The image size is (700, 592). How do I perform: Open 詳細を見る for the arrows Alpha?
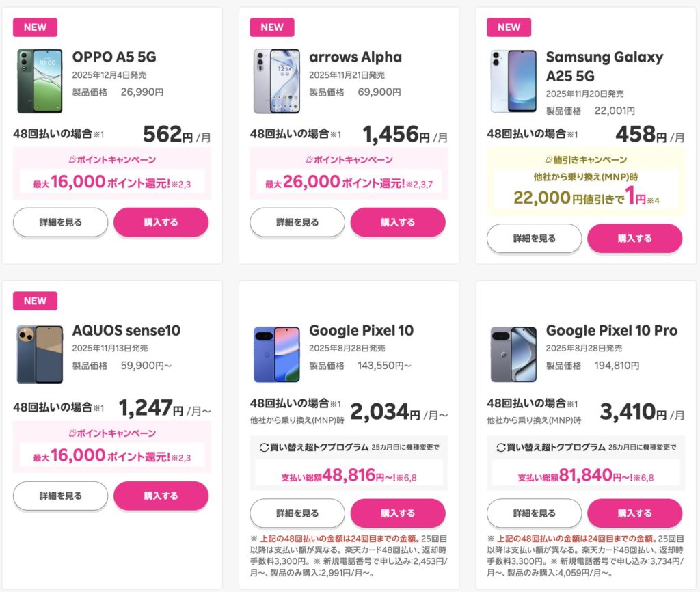(x=297, y=222)
